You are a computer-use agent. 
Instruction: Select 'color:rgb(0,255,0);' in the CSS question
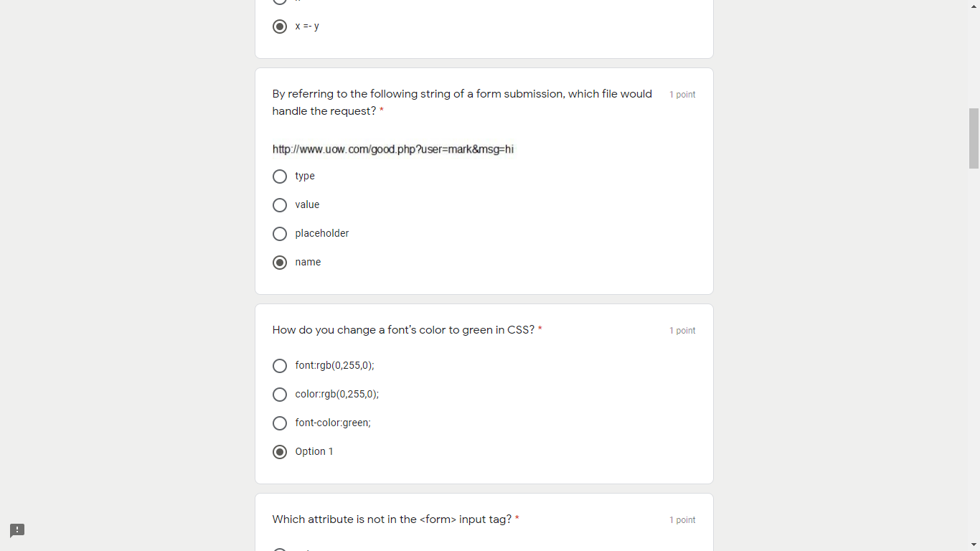(x=280, y=394)
